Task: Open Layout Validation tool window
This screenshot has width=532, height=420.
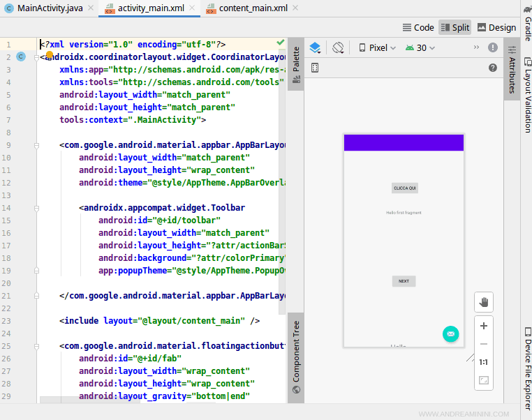Action: (528, 95)
